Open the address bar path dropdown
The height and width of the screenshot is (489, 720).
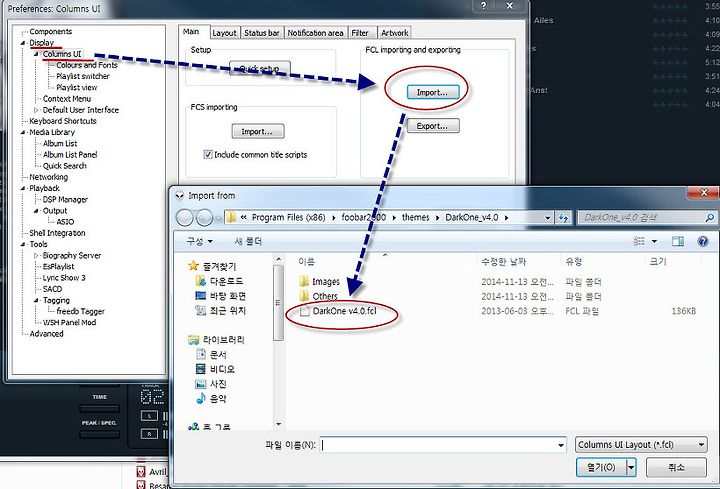(x=547, y=218)
